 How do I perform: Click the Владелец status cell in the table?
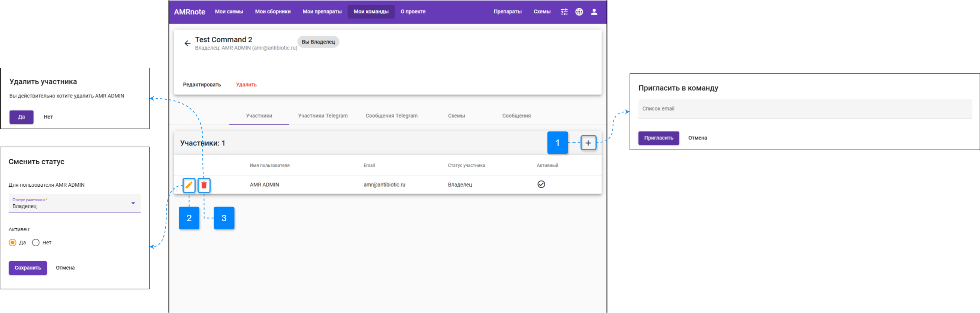tap(459, 185)
